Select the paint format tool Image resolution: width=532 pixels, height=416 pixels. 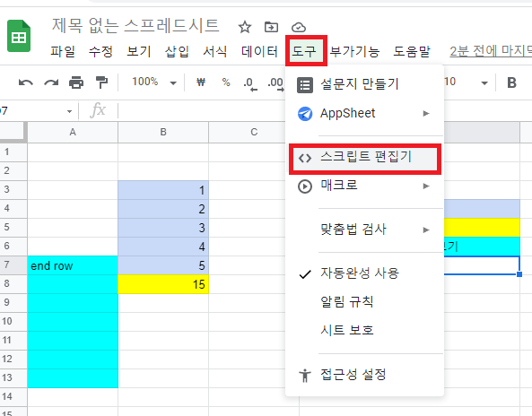coord(101,82)
